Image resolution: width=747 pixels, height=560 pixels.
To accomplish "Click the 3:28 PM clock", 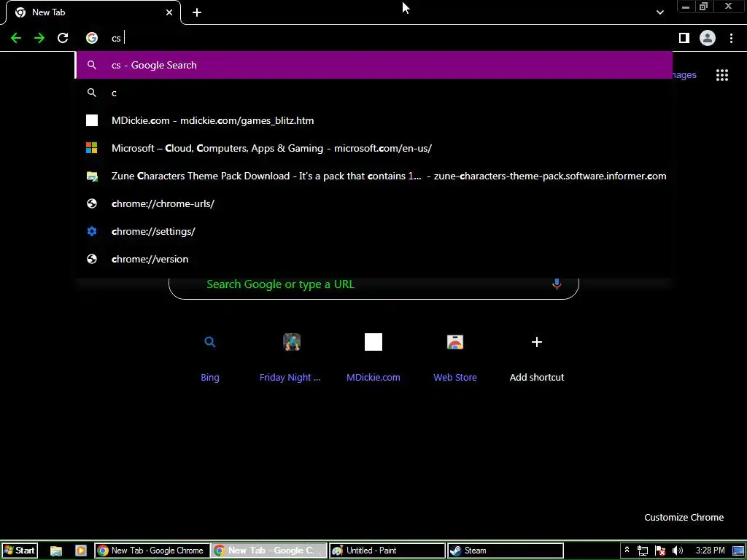I will (x=710, y=551).
